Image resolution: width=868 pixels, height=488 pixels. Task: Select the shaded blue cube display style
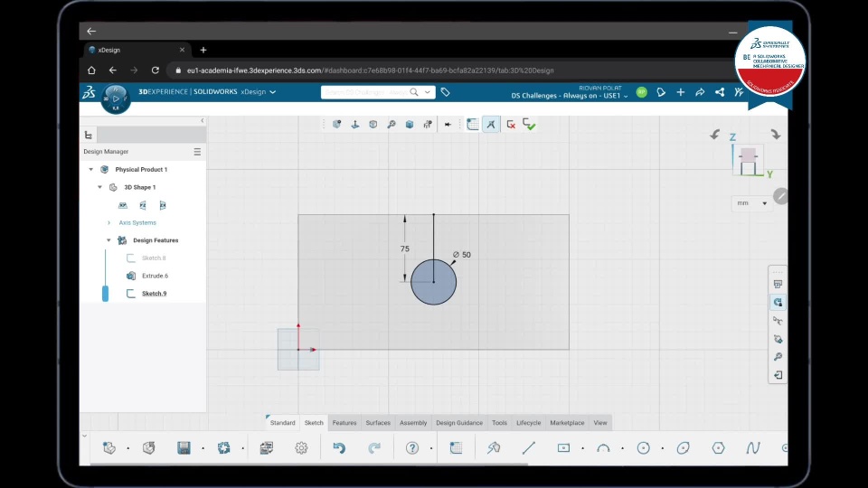point(410,125)
